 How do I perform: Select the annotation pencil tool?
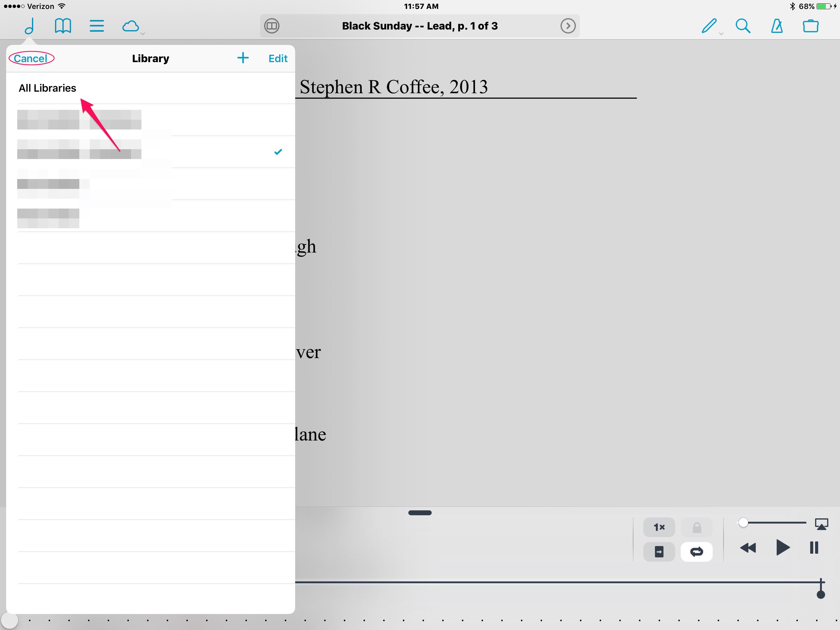click(x=709, y=26)
